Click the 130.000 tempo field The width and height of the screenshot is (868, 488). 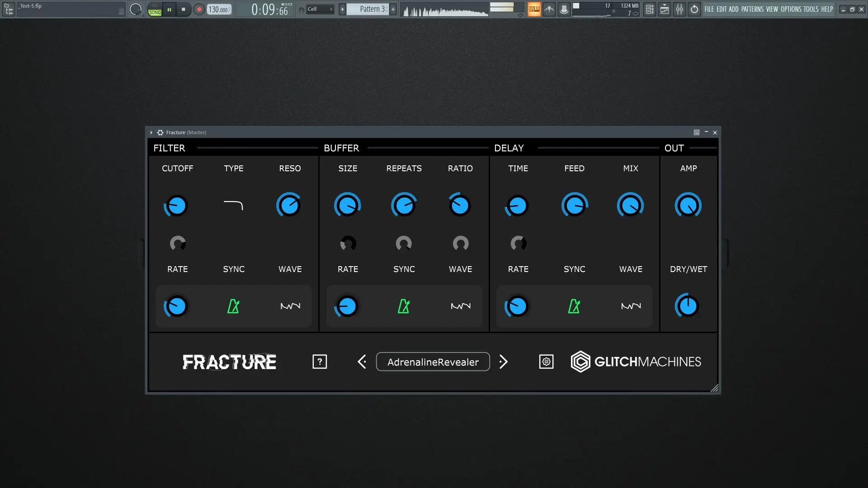[x=219, y=9]
